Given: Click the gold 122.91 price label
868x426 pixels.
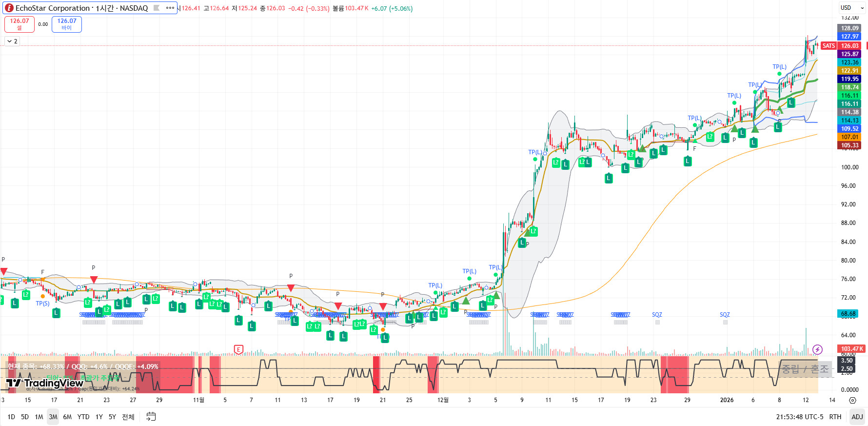Looking at the screenshot, I should coord(849,71).
